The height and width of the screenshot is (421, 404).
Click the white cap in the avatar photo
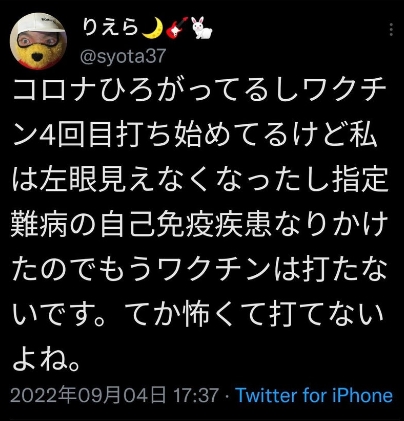coord(41,22)
